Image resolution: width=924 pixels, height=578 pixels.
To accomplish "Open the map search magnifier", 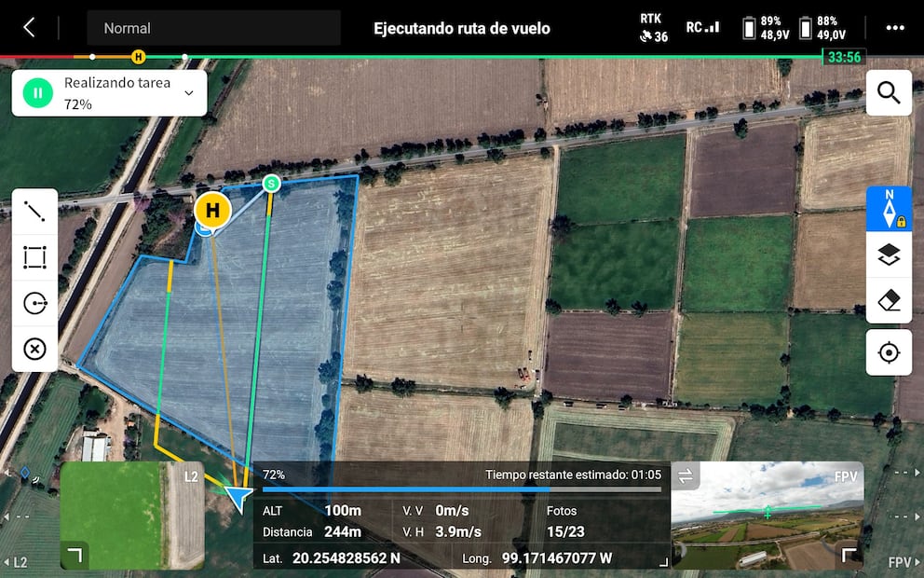I will pos(889,93).
